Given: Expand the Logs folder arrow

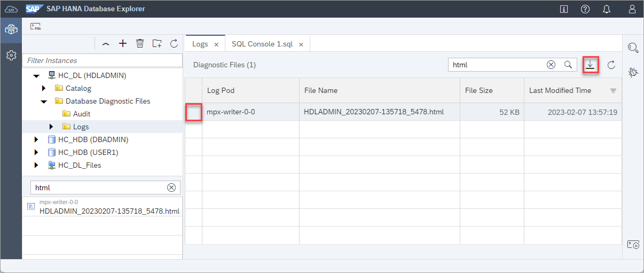Looking at the screenshot, I should (x=52, y=127).
